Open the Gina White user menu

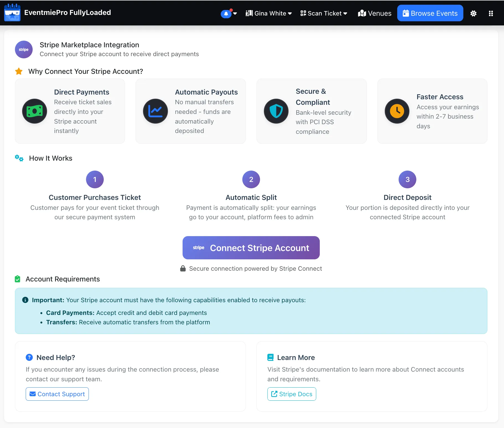pos(269,13)
